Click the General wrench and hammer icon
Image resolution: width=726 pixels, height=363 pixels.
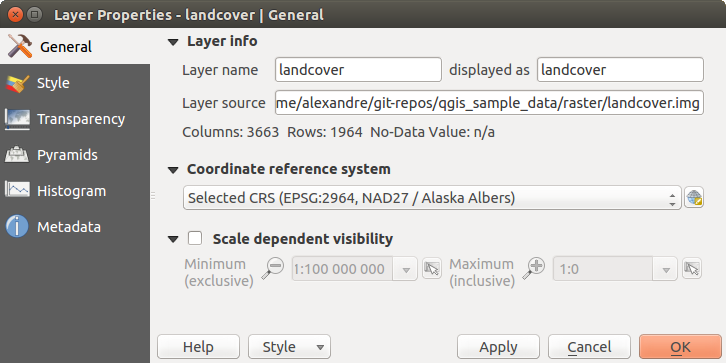coord(19,46)
